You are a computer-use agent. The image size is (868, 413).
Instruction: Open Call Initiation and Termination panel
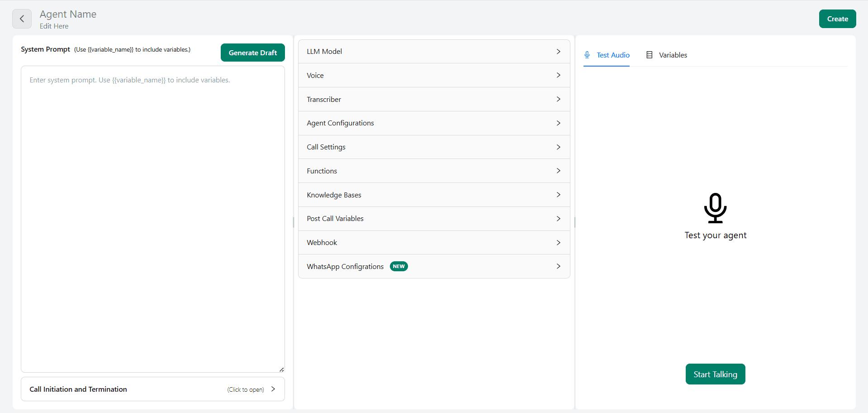coord(152,389)
